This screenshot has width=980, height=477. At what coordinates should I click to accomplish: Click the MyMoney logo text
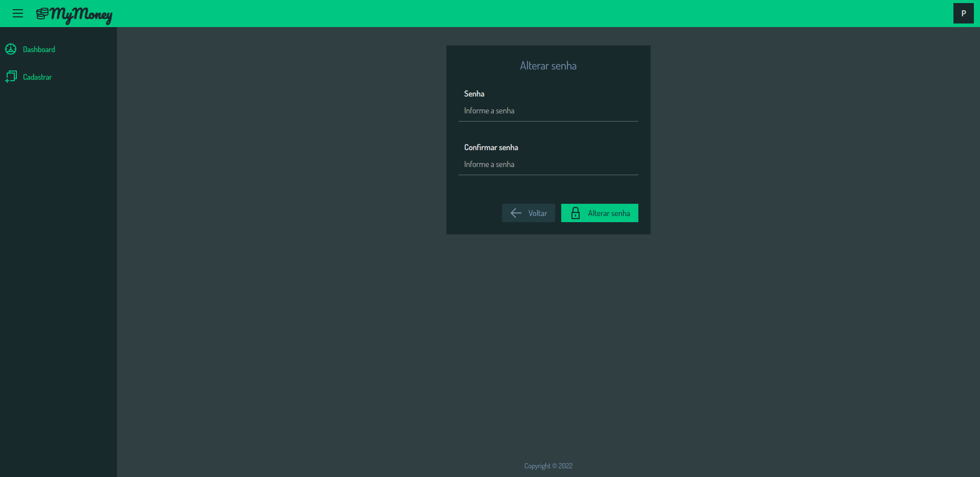(81, 15)
